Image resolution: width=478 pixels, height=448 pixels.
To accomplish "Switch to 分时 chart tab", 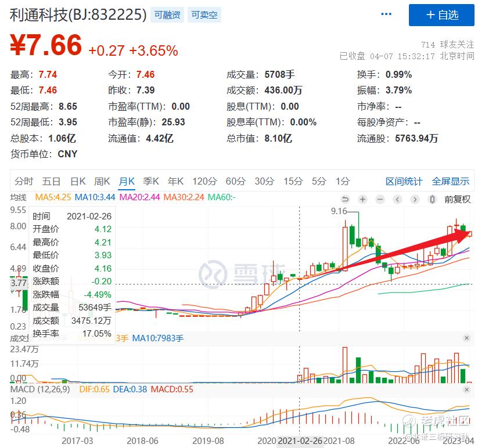I will coord(24,181).
